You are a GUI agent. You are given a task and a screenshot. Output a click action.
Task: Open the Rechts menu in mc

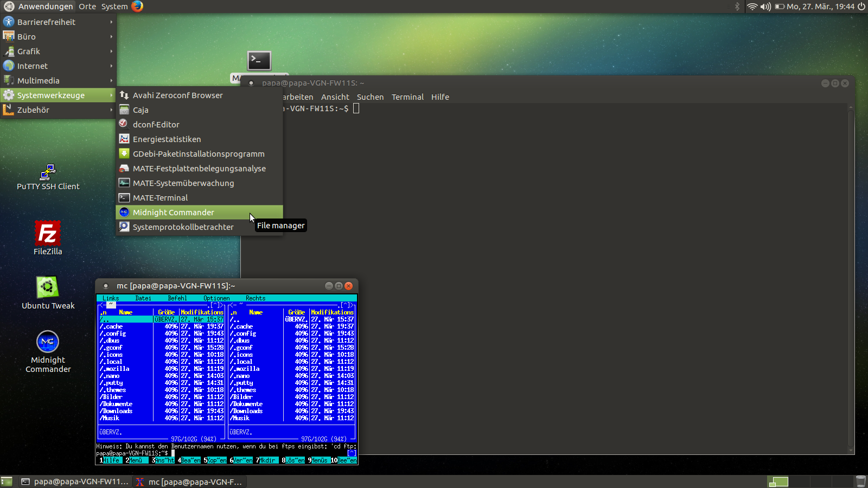[x=256, y=298]
